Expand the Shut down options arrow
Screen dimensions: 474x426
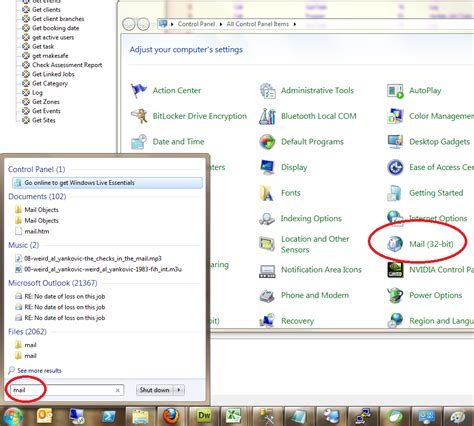coord(179,390)
